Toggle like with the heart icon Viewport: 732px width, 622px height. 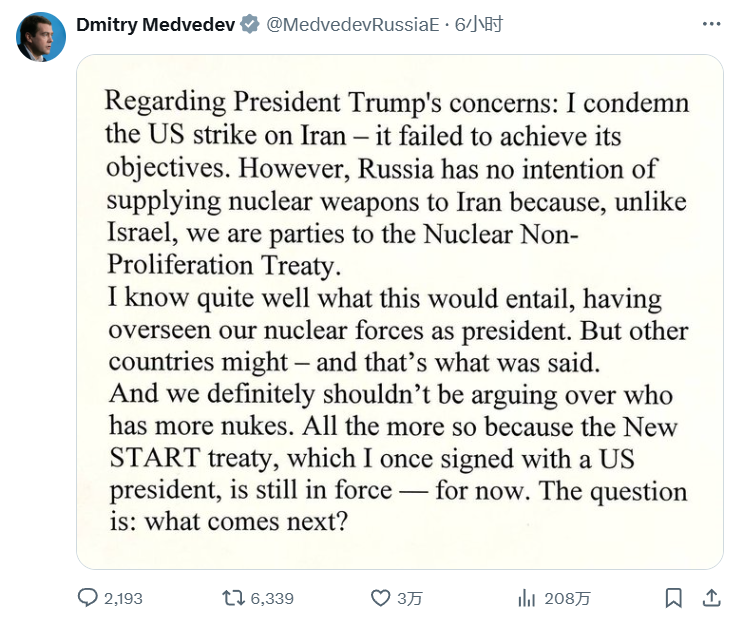(380, 597)
